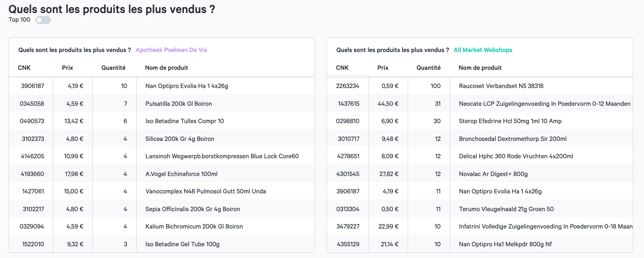The width and height of the screenshot is (644, 258).
Task: Click CNK 0298810 cell
Action: [x=348, y=121]
